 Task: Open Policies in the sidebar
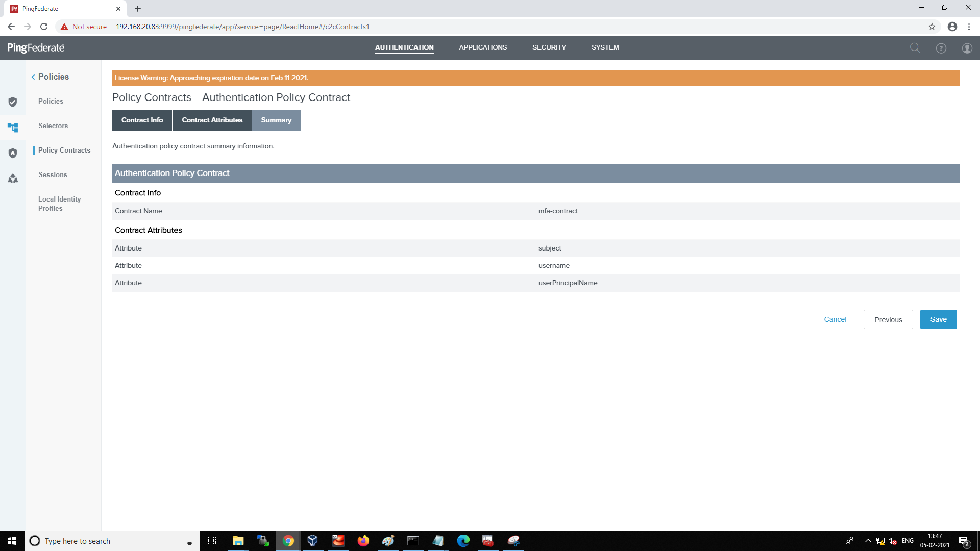[51, 101]
